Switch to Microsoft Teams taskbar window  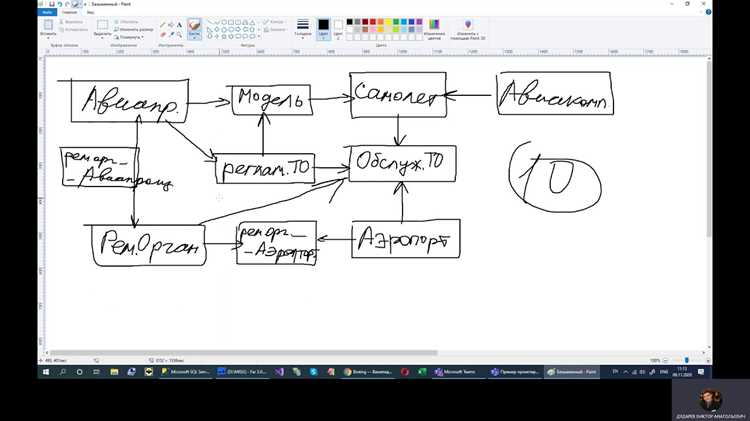click(x=458, y=372)
